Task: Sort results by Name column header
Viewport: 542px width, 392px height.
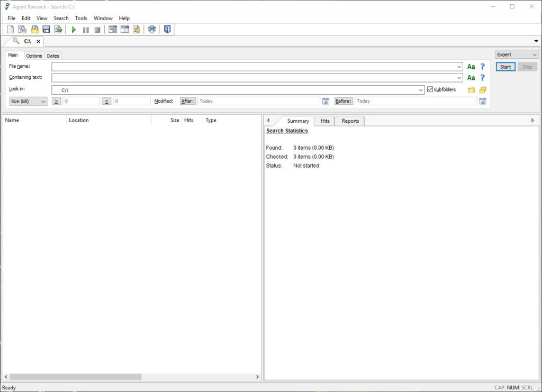Action: pyautogui.click(x=34, y=120)
